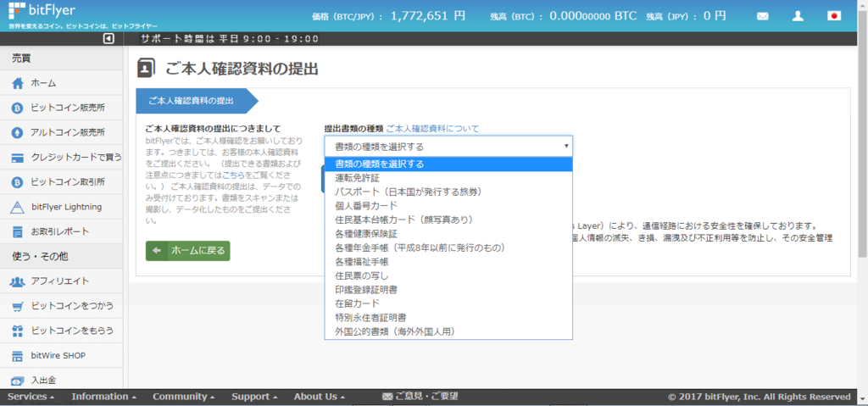Click the 0.00000000 BTC balance value
868x406 pixels.
point(593,16)
